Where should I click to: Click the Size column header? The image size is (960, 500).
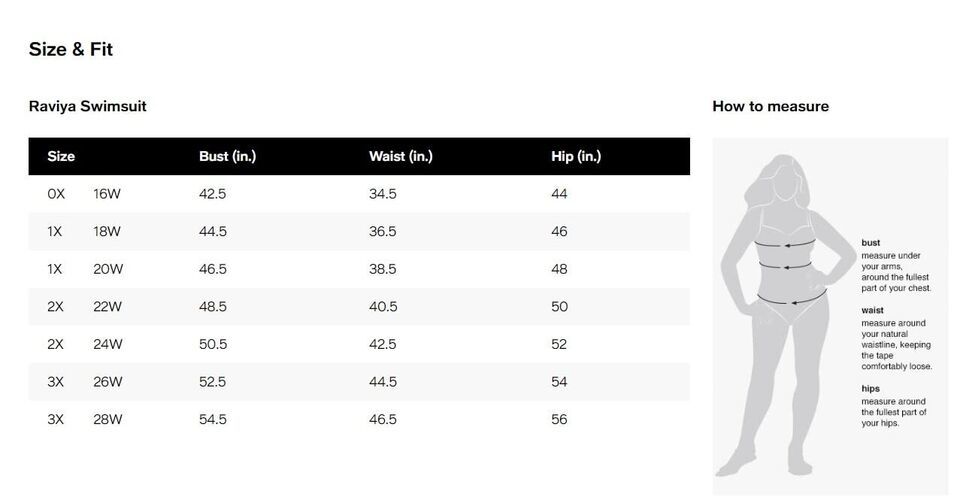tap(61, 156)
